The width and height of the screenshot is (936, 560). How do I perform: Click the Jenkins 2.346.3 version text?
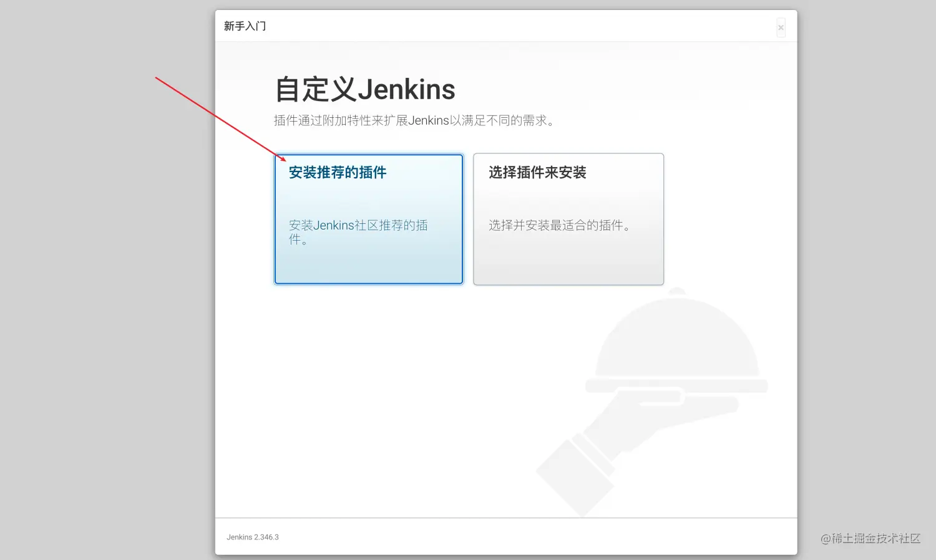pyautogui.click(x=253, y=537)
